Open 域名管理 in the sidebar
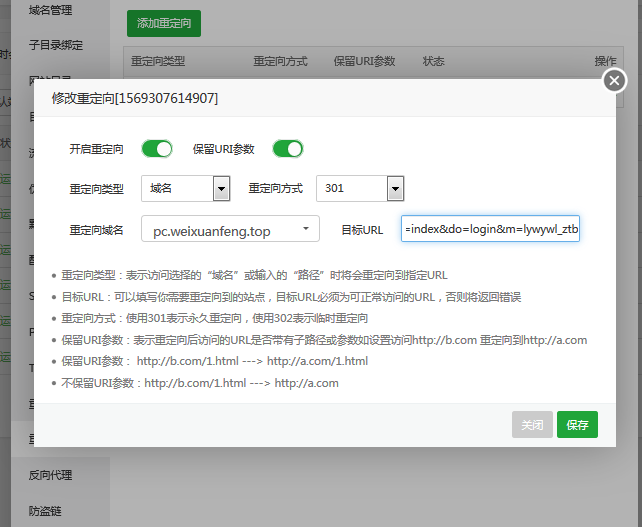 tap(50, 10)
